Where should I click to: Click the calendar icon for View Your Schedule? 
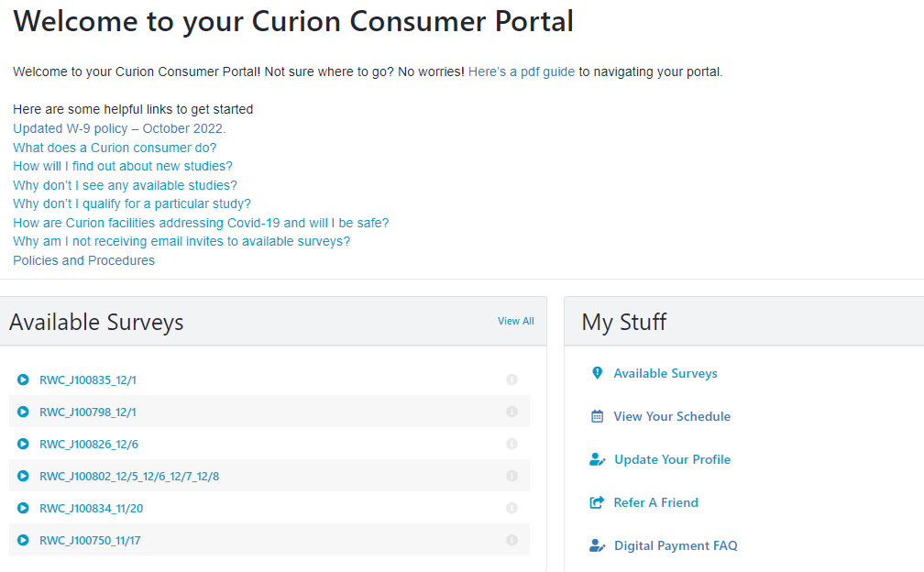[x=597, y=416]
